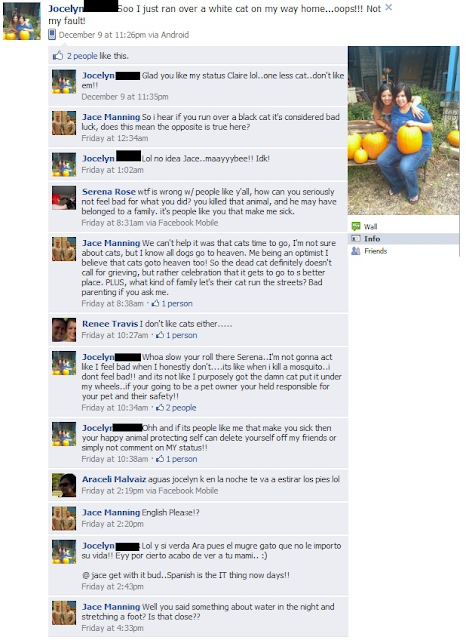This screenshot has height=640, width=466.
Task: Open Araceli Malvaiz's profile link
Action: 114,479
